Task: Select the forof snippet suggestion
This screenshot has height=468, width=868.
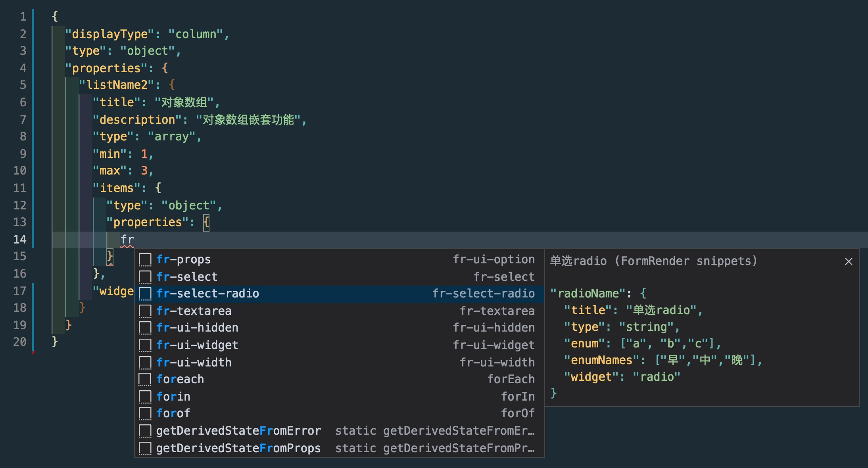Action: coord(173,414)
